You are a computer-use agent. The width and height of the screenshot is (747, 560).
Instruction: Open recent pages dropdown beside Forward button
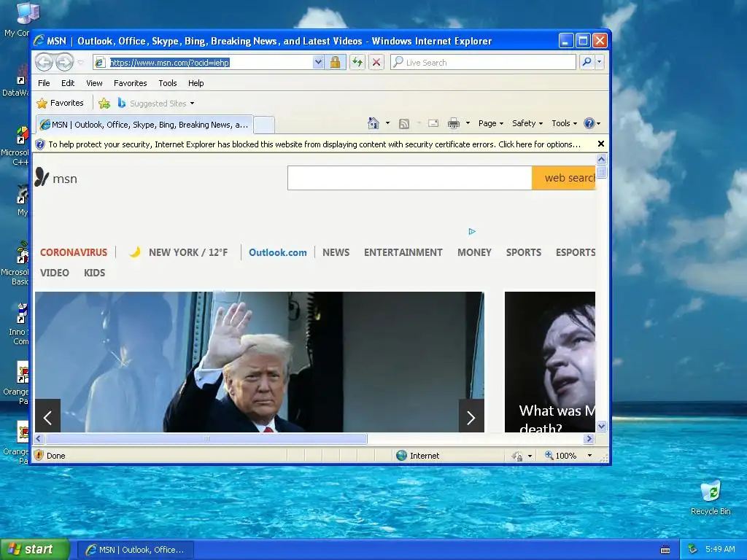click(80, 63)
